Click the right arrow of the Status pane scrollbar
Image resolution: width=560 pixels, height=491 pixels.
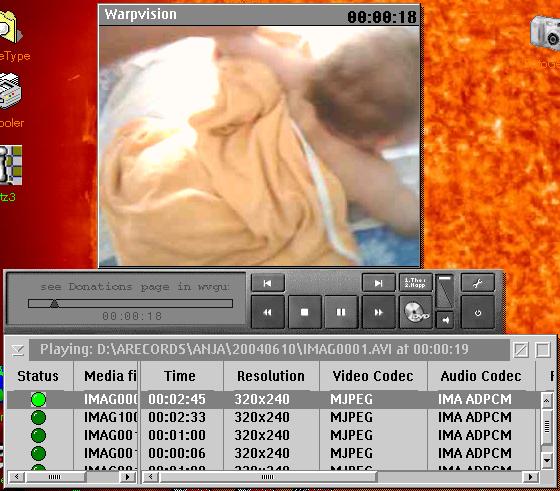(128, 477)
